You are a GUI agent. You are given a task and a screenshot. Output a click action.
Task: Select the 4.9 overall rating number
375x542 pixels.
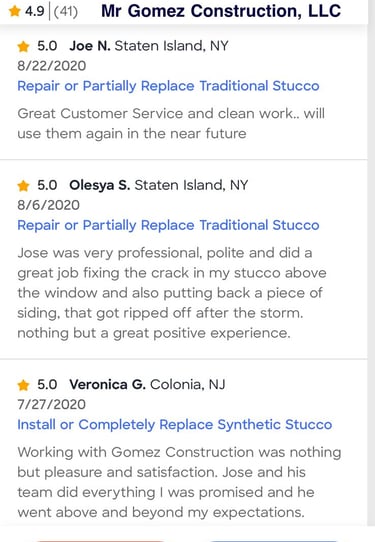click(x=35, y=11)
